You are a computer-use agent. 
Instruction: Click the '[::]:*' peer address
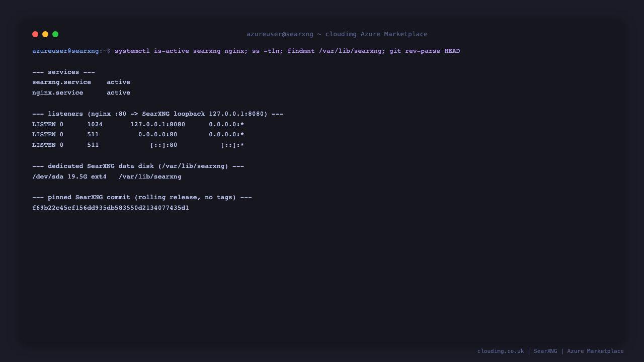(x=232, y=145)
